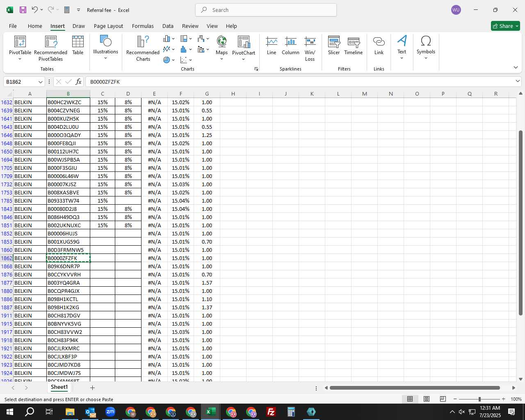Click the Undo arrow icon
This screenshot has height=420, width=525.
tap(35, 10)
